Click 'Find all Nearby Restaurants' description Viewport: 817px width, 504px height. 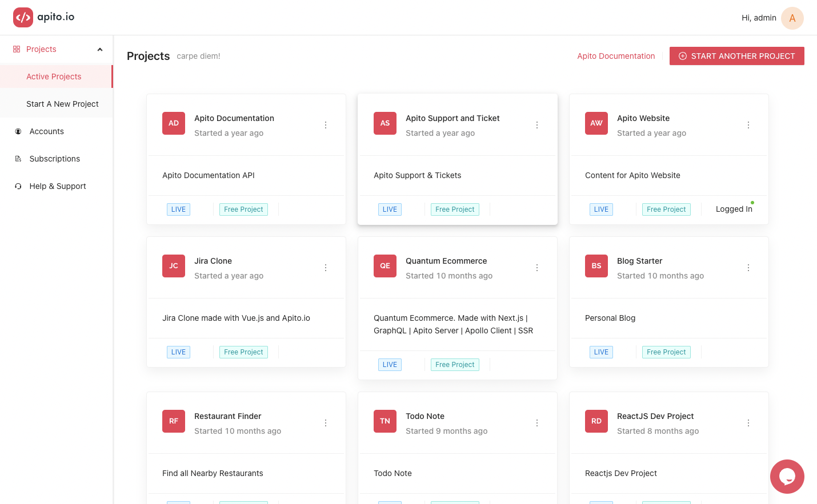coord(213,473)
